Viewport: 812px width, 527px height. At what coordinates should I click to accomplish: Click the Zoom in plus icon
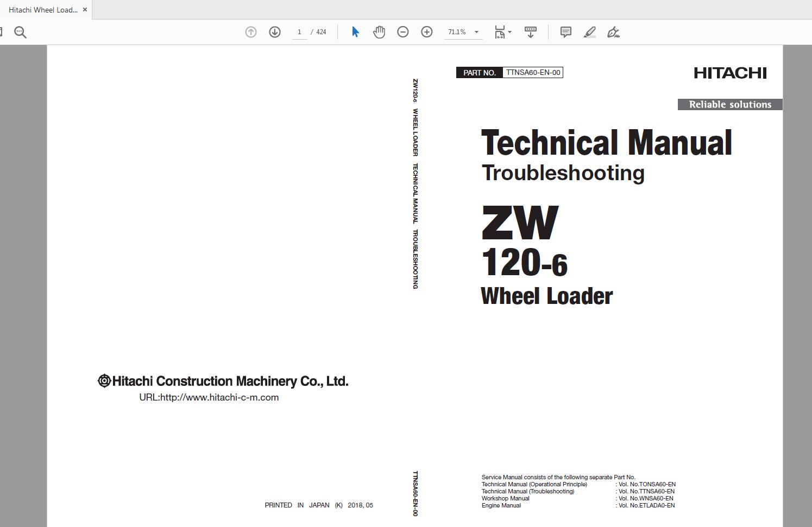pos(427,32)
